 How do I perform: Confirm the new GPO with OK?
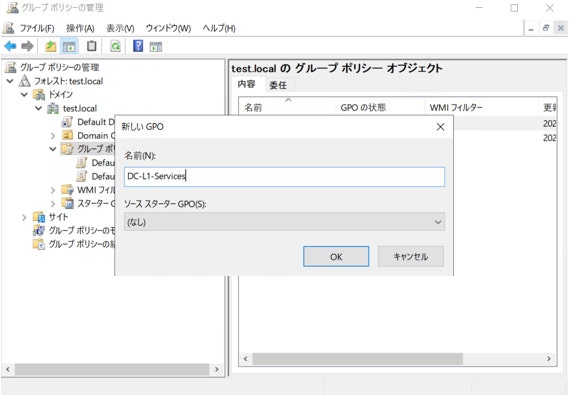click(x=336, y=257)
